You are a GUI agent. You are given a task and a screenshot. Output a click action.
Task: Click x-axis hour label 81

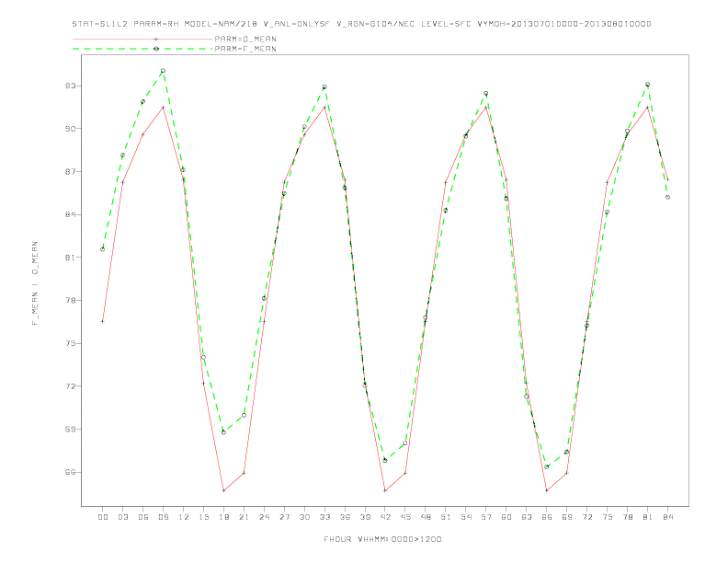[648, 517]
